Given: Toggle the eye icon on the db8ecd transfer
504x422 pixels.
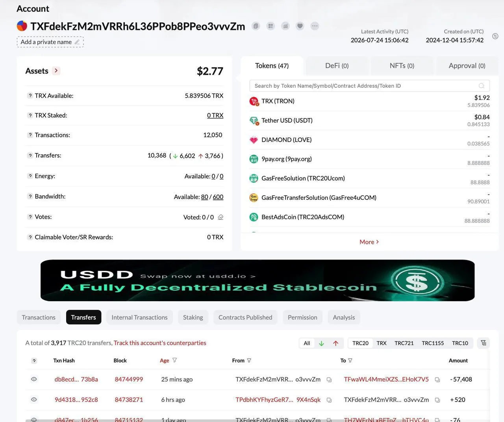Looking at the screenshot, I should click(34, 379).
